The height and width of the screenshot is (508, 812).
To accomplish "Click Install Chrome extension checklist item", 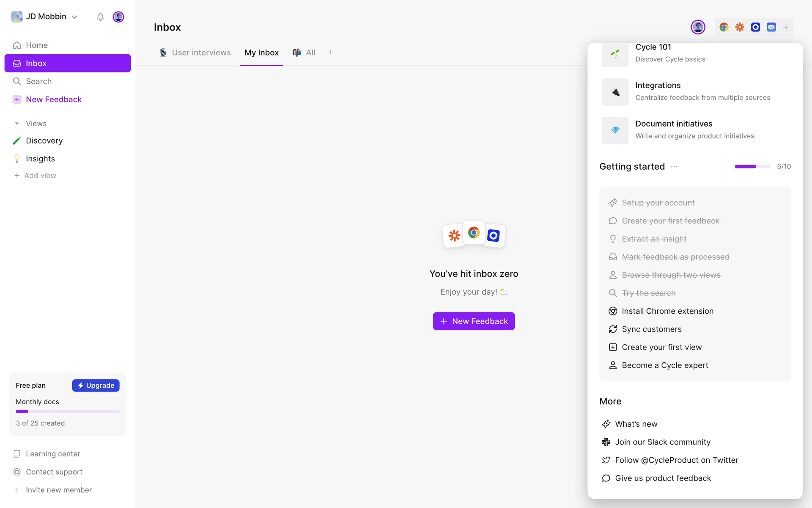I will click(x=667, y=311).
